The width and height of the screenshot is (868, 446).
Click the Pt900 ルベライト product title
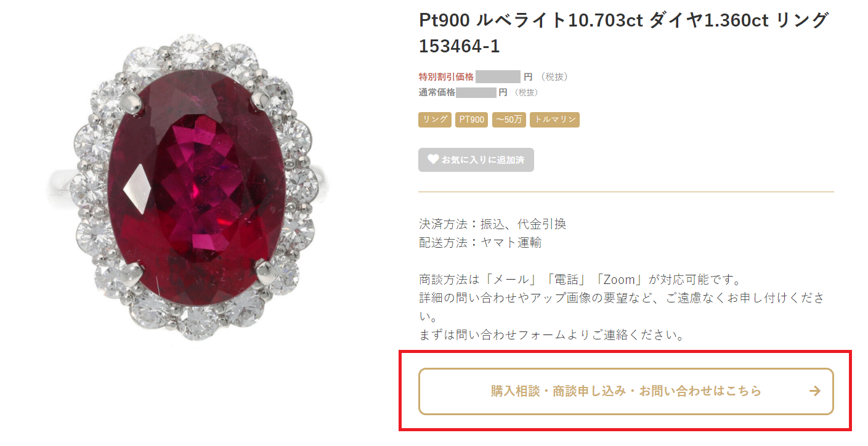(623, 20)
